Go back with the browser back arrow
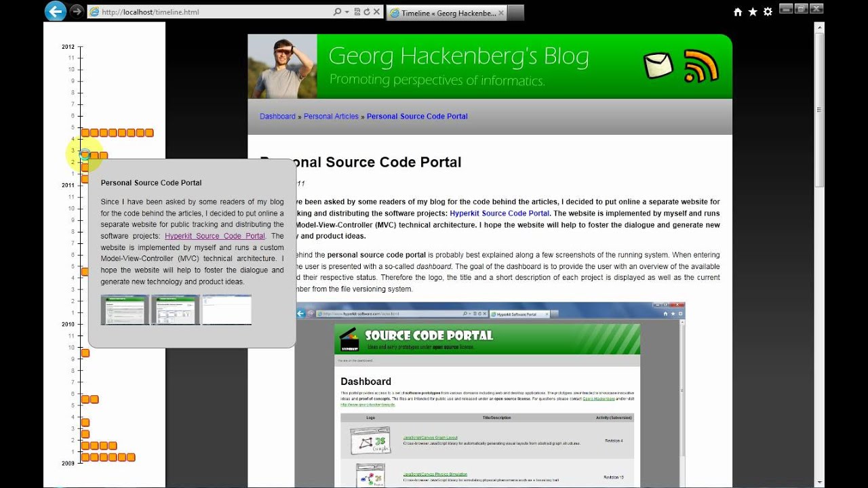This screenshot has width=868, height=488. click(x=56, y=11)
